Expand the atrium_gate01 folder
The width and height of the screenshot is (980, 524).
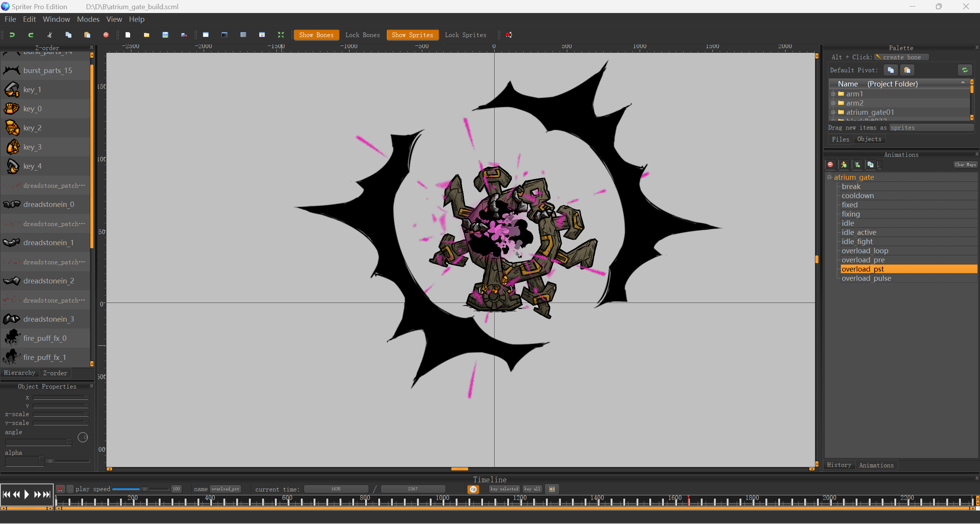click(x=833, y=112)
